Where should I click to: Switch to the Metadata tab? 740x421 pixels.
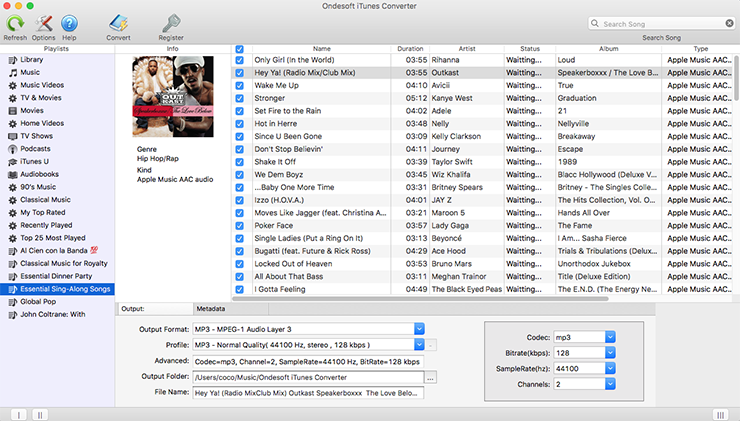tap(210, 309)
